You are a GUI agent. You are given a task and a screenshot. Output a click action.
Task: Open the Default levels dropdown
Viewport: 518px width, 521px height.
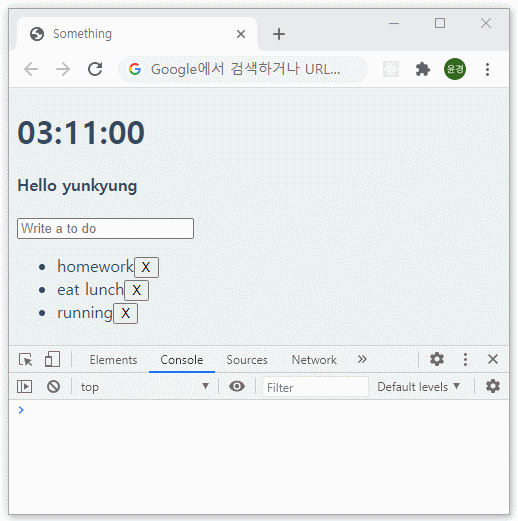(x=419, y=387)
